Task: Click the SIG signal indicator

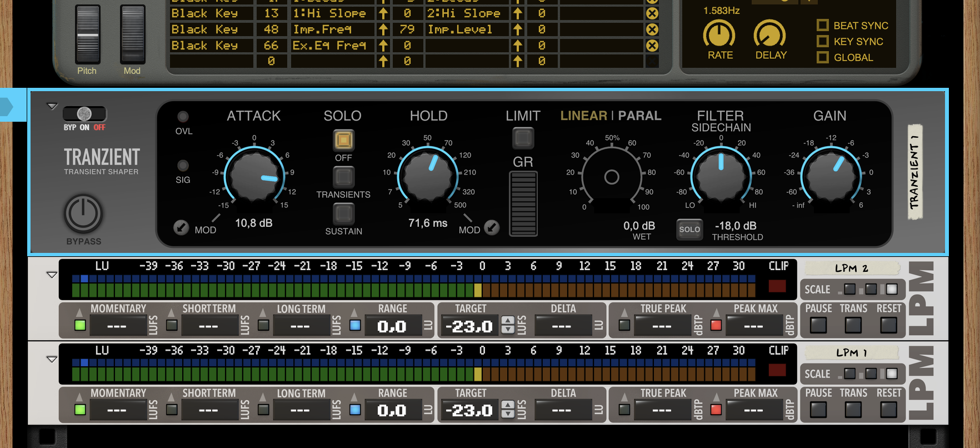Action: (x=183, y=166)
